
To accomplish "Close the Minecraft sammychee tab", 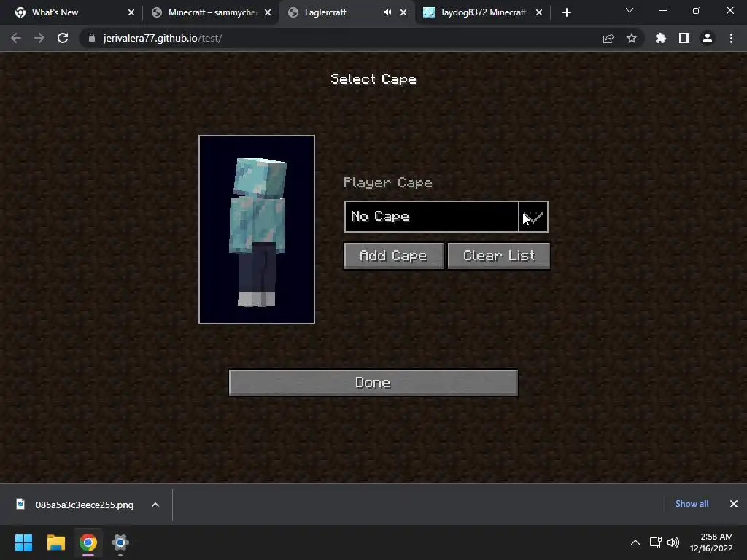I will click(268, 12).
